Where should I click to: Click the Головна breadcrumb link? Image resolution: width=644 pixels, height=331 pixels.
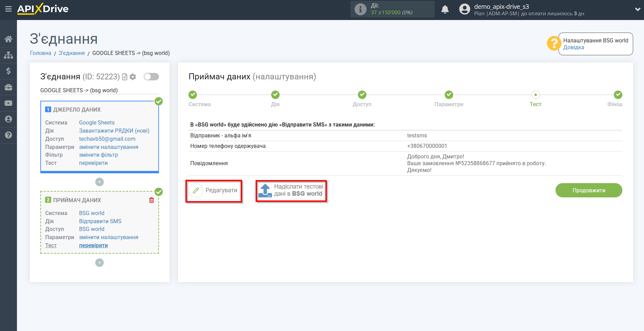40,53
